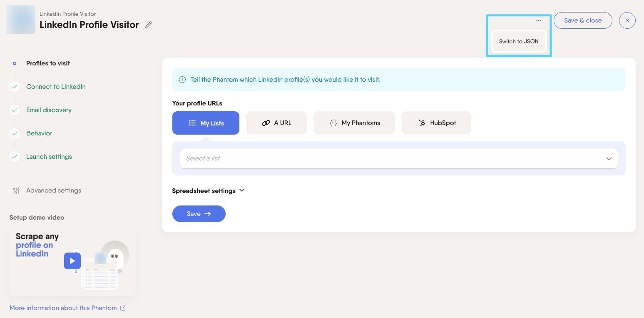Choose Switch to JSON menu item
The width and height of the screenshot is (644, 318).
(x=519, y=41)
